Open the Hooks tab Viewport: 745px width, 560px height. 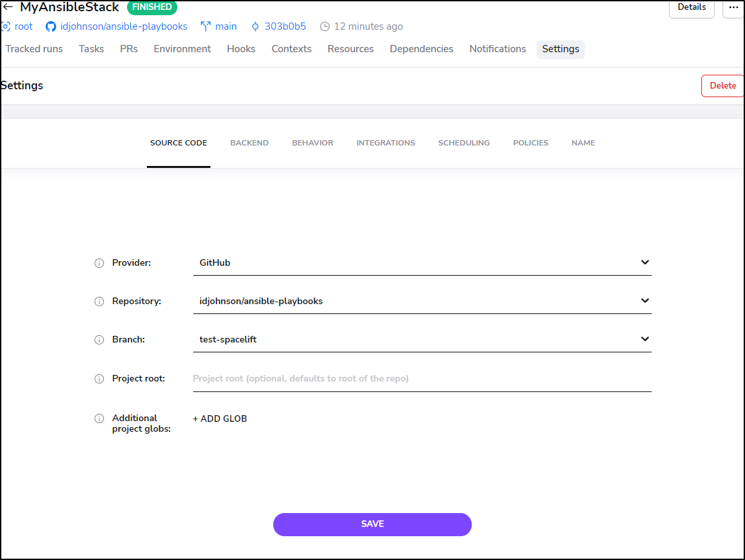point(241,49)
